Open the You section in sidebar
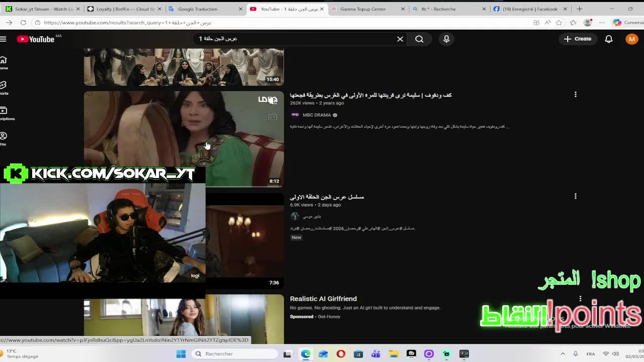This screenshot has width=644, height=362. pyautogui.click(x=4, y=139)
